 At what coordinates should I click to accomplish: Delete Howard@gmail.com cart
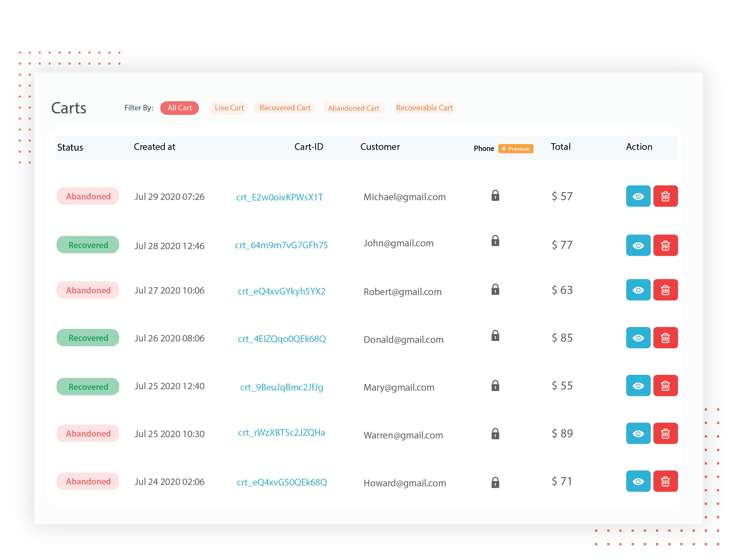pyautogui.click(x=666, y=481)
